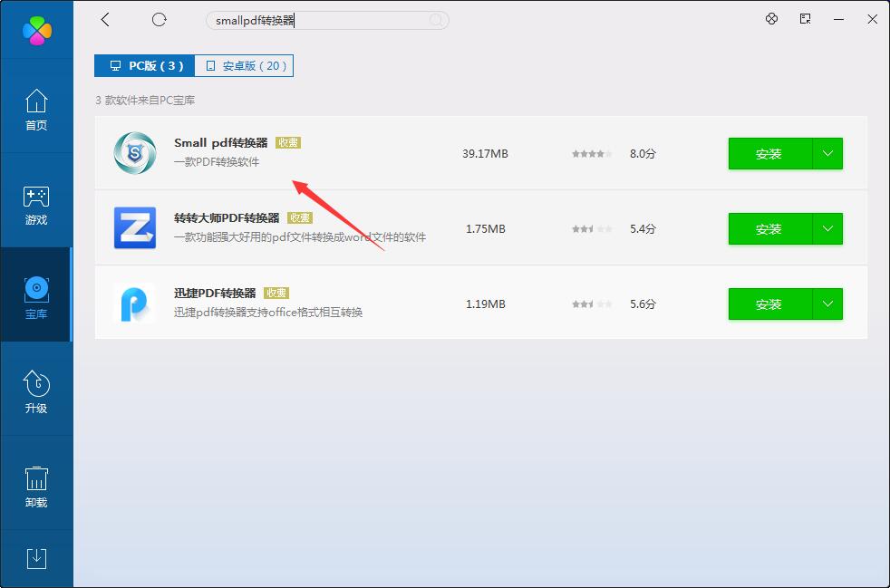This screenshot has width=890, height=588.
Task: Refresh the search results page
Action: coord(159,20)
